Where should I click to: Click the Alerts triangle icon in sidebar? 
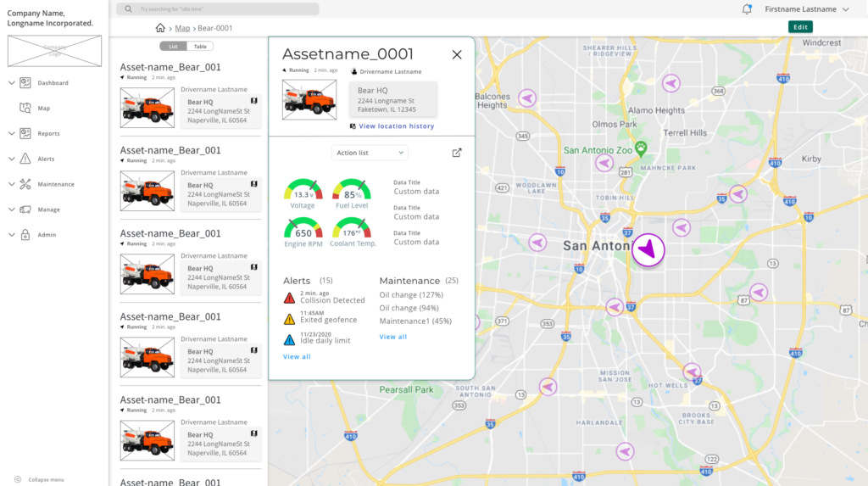pyautogui.click(x=25, y=159)
